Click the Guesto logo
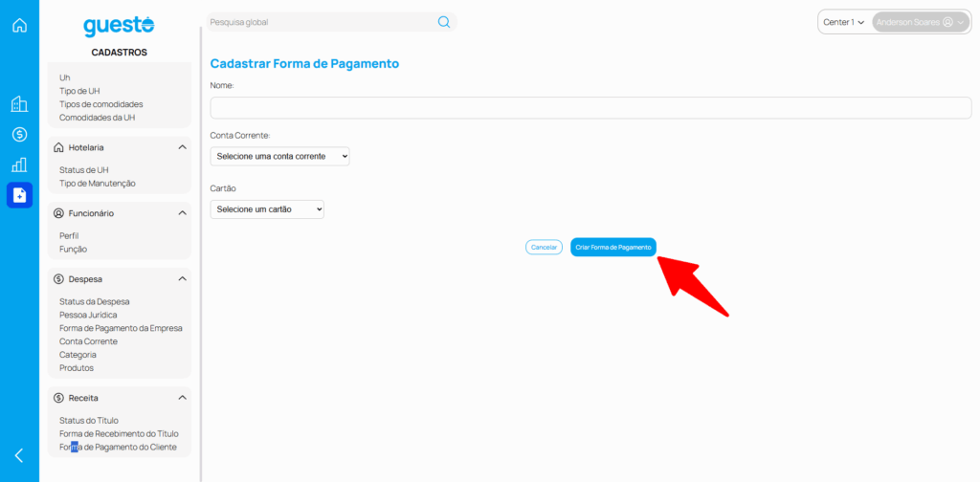980x482 pixels. [x=119, y=27]
